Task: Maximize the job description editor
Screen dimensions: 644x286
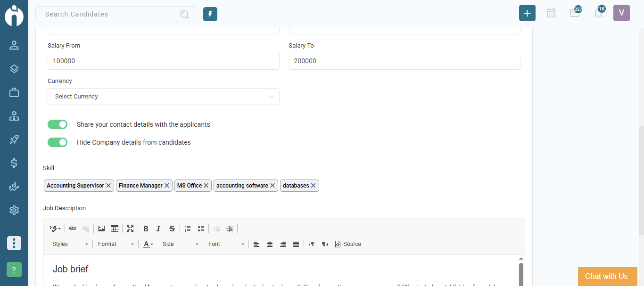Action: pyautogui.click(x=130, y=229)
